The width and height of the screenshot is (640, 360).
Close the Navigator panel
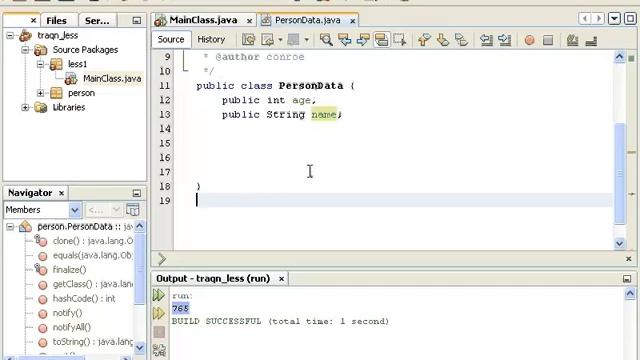coord(62,193)
